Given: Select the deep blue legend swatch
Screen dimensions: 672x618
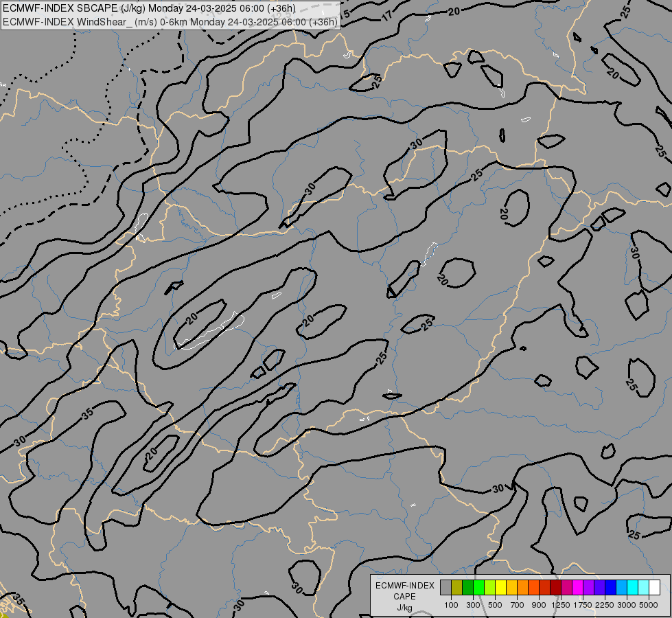Looking at the screenshot, I should pos(611,587).
